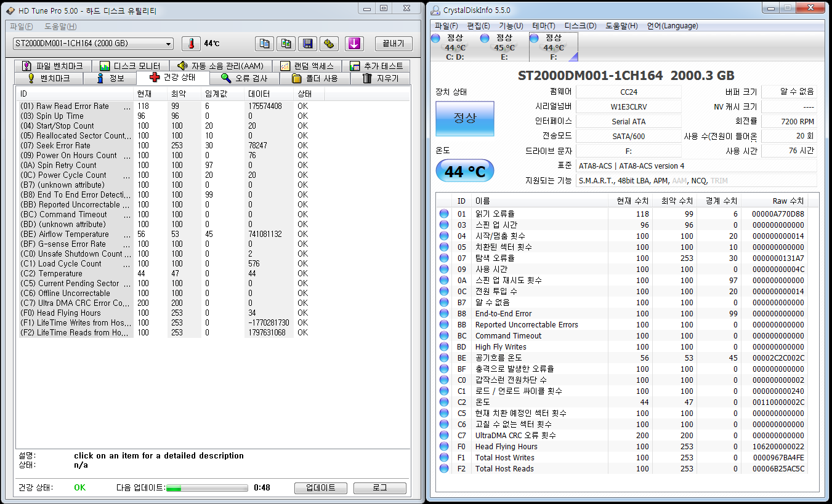Click HD Tune Pro title bar app icon
832x504 pixels.
[10, 10]
